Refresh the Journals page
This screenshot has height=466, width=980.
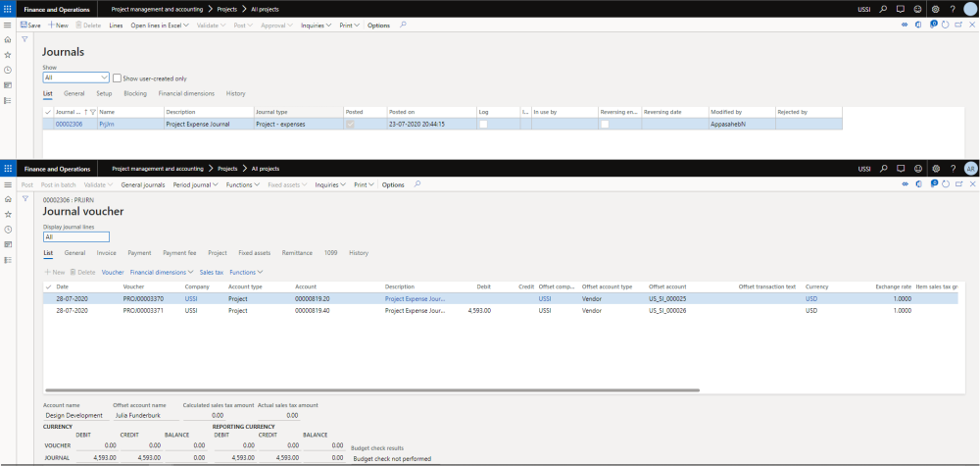(945, 26)
